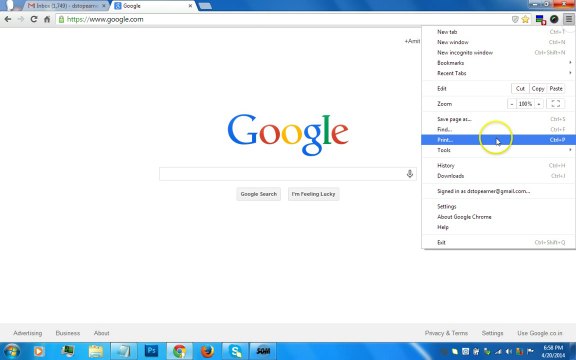Screen dimensions: 576x360
Task: Bookmark this page with the star
Action: (525, 19)
